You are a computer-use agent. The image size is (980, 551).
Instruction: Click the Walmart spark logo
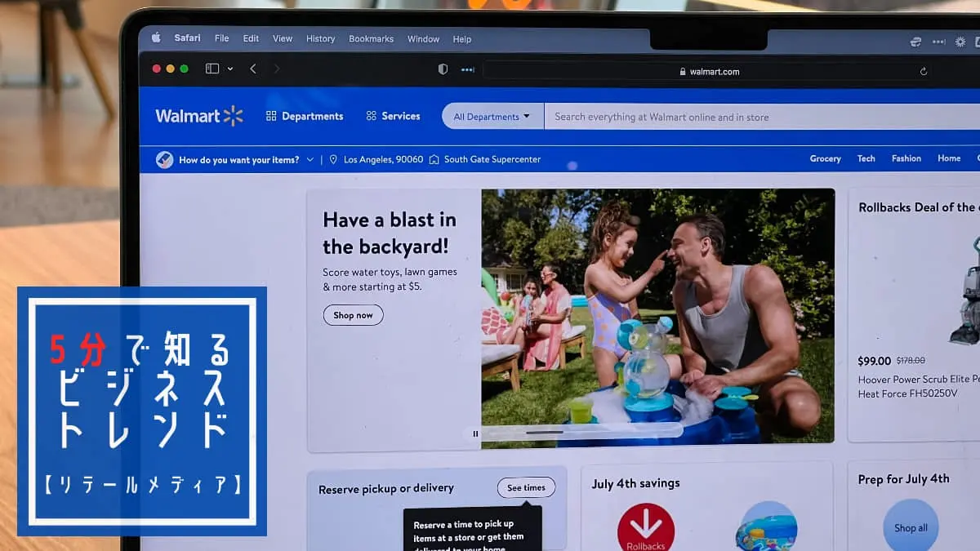[234, 116]
